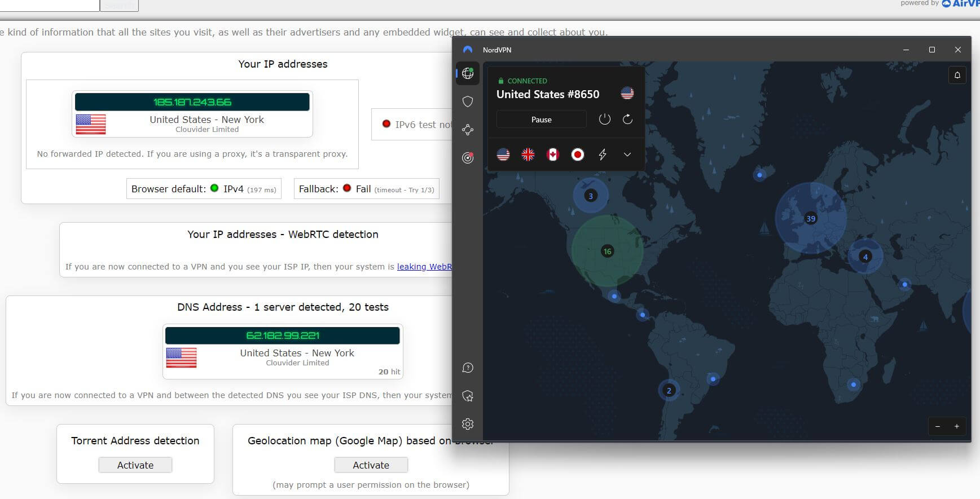
Task: Click the South Africa server dot
Action: (853, 385)
